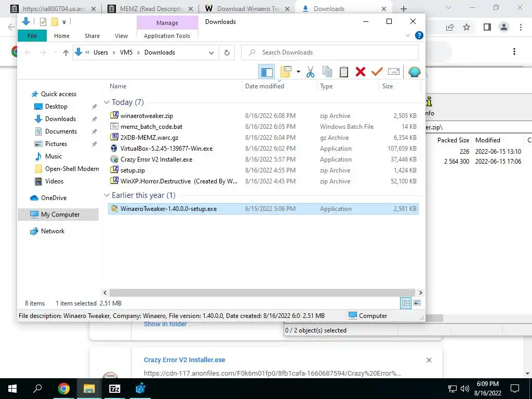Open the Windows Start menu
Viewport: 532px width, 399px height.
(12, 389)
